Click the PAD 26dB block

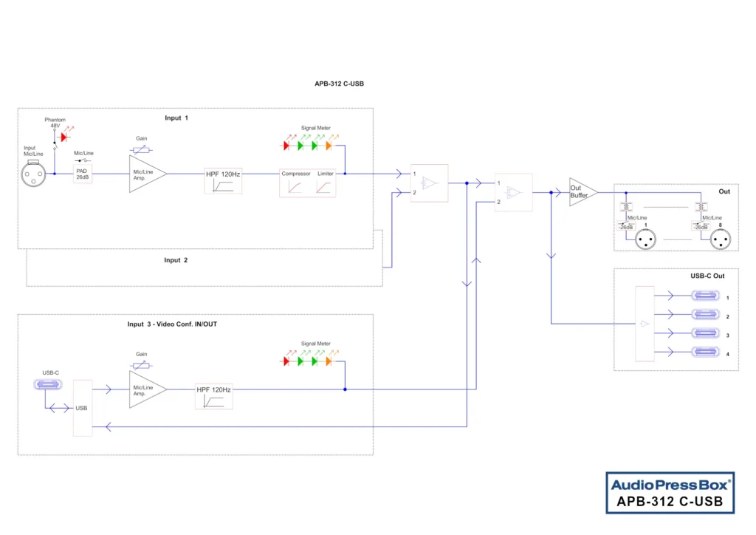(82, 174)
